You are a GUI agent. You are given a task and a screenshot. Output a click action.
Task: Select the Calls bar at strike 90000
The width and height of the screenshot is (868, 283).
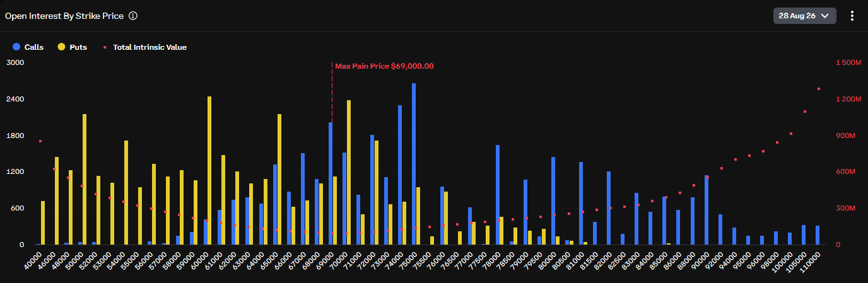click(707, 210)
